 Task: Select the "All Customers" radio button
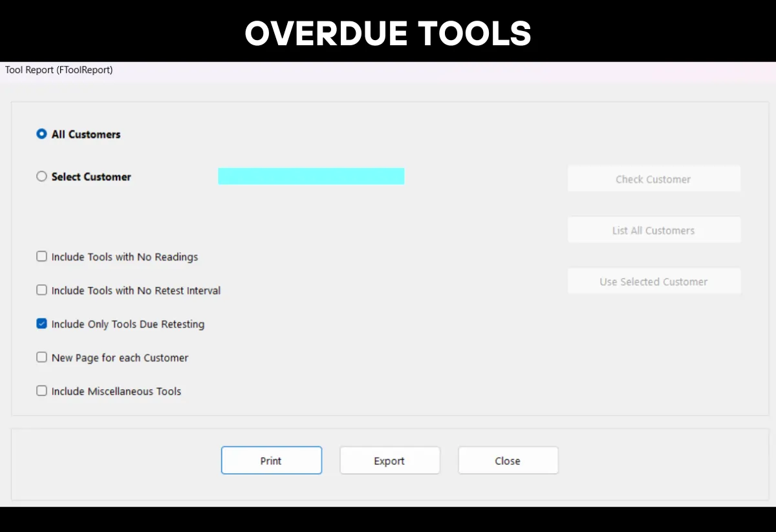[x=41, y=134]
